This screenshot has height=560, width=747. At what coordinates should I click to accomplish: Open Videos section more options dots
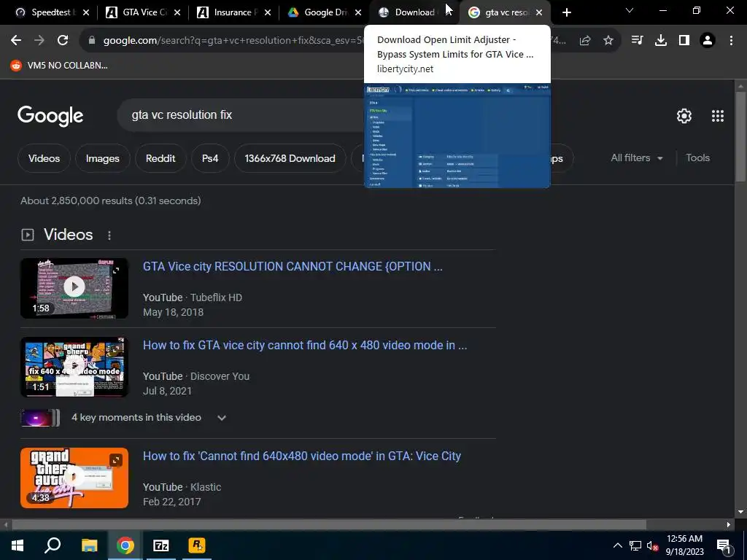[x=109, y=236]
